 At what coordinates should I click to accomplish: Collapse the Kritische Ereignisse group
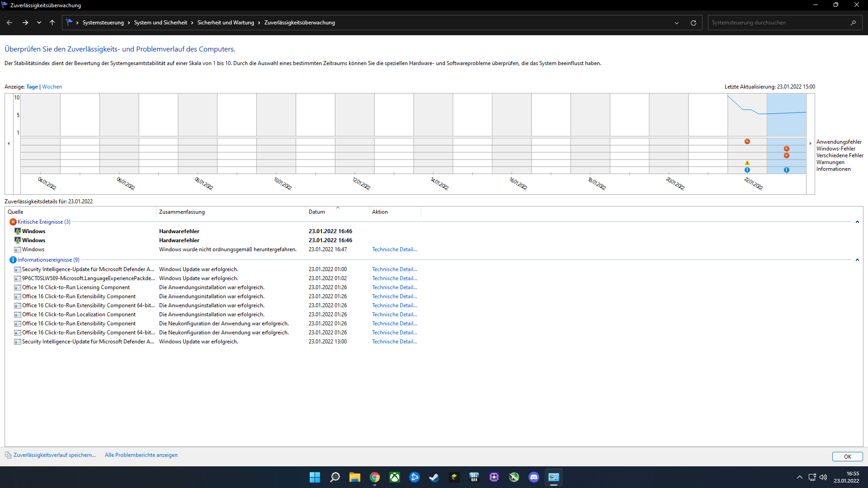(x=857, y=222)
